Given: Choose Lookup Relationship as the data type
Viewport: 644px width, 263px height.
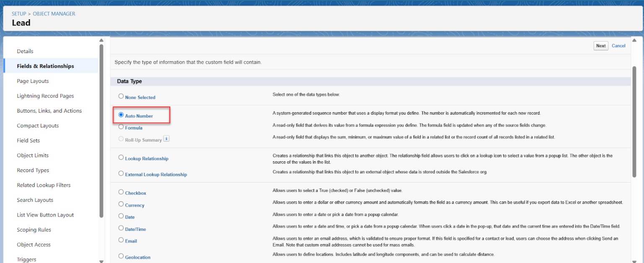Looking at the screenshot, I should coord(121,158).
